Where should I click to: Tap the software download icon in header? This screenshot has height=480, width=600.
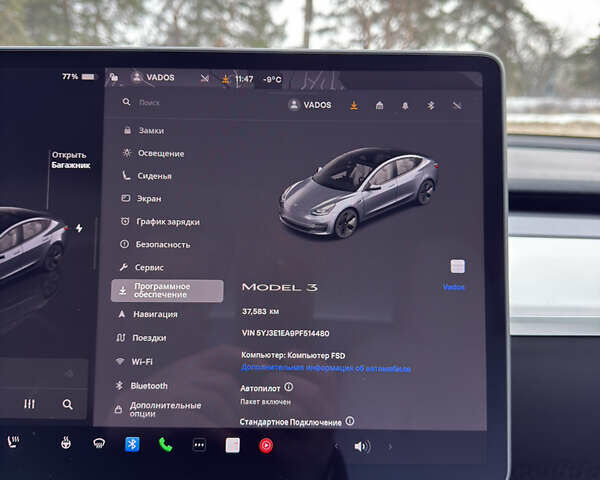point(353,105)
